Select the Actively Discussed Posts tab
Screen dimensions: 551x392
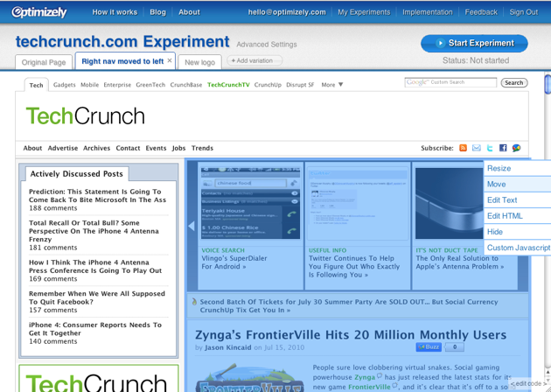click(x=77, y=173)
